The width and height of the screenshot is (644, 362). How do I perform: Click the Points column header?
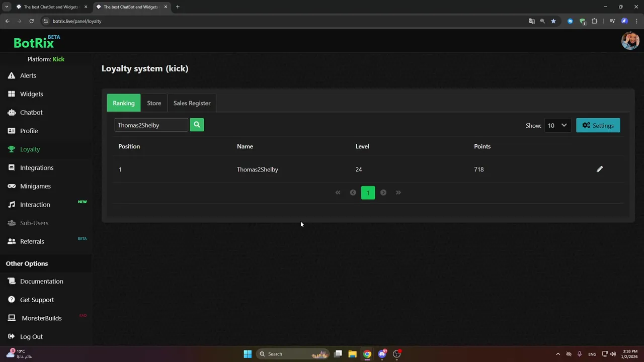coord(482,146)
